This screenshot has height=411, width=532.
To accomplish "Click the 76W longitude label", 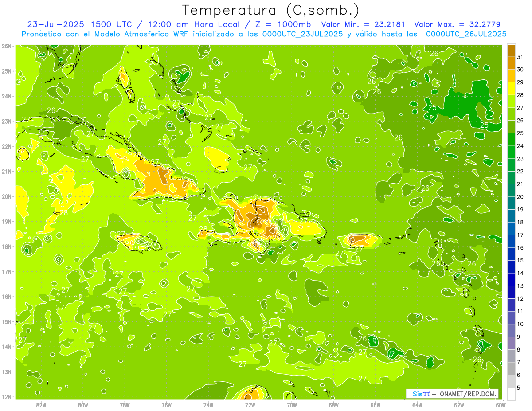I will click(x=167, y=405).
